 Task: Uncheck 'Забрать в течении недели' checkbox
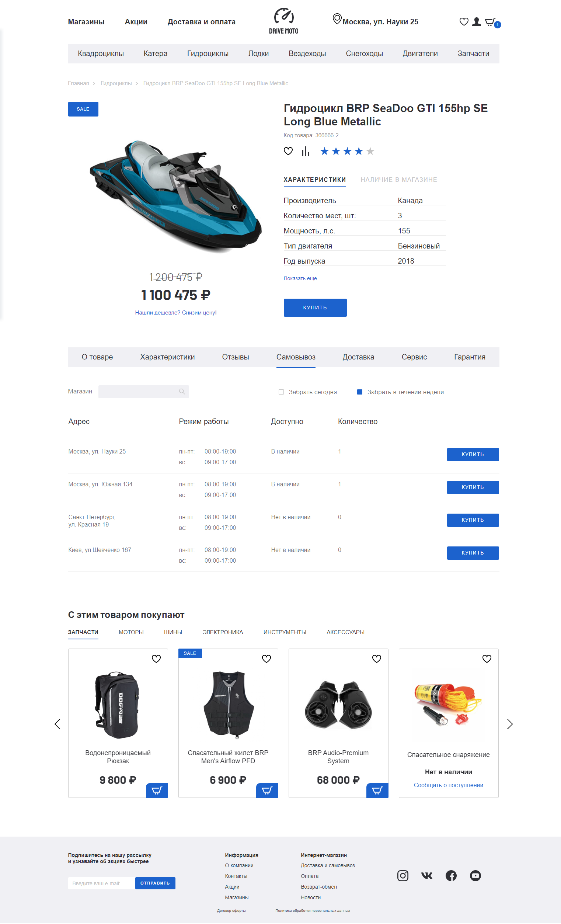click(360, 392)
